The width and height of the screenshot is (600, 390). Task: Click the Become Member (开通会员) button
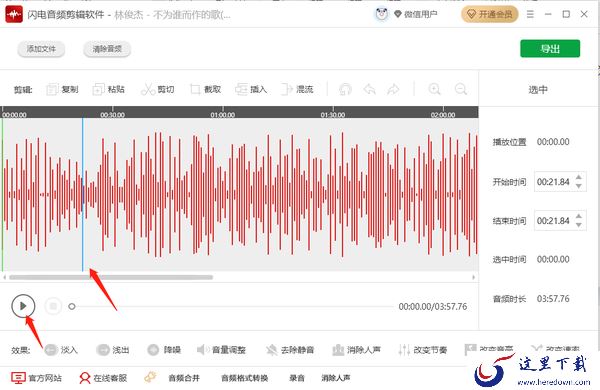pyautogui.click(x=490, y=15)
